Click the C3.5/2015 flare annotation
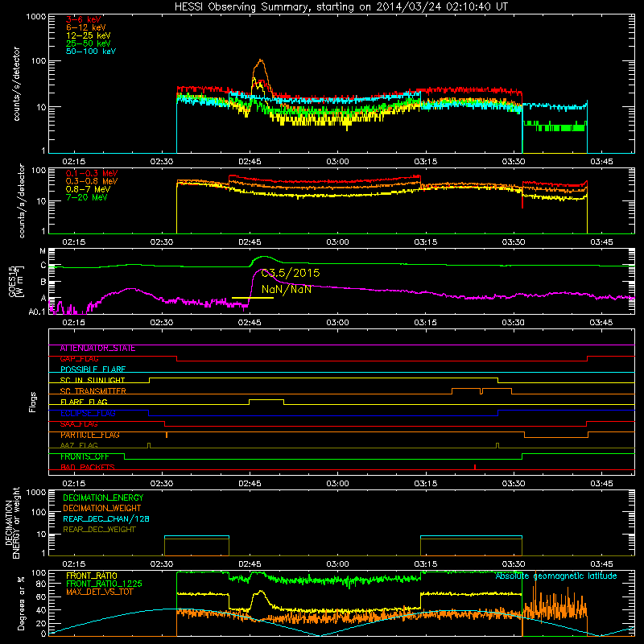644x644 pixels. [291, 273]
